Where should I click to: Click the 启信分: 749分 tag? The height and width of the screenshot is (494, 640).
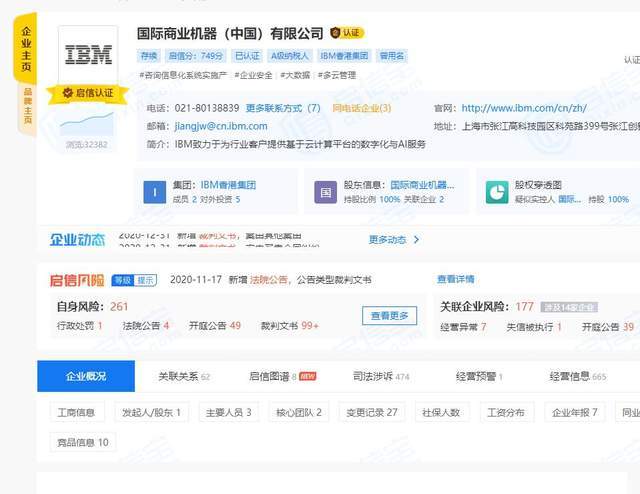click(x=196, y=56)
